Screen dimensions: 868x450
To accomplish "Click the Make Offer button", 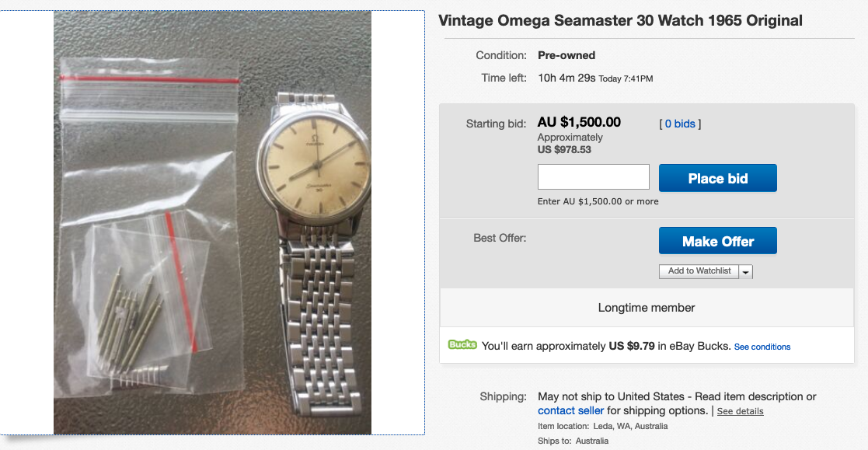I will point(717,241).
